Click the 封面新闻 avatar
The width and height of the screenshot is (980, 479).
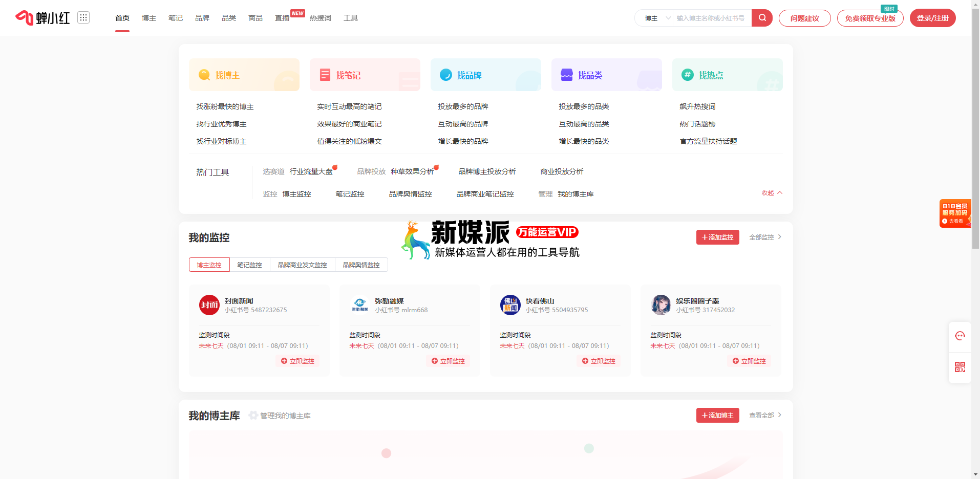point(209,305)
